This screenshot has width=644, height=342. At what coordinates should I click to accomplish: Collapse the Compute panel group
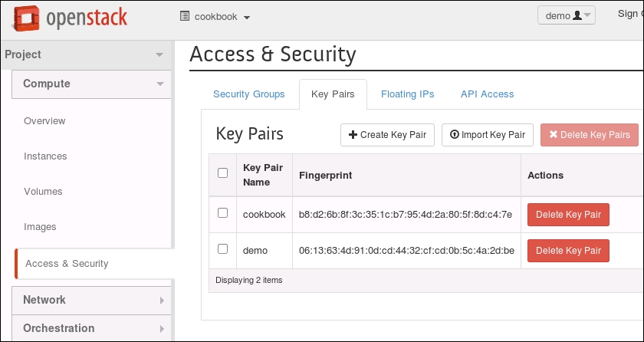tap(92, 84)
